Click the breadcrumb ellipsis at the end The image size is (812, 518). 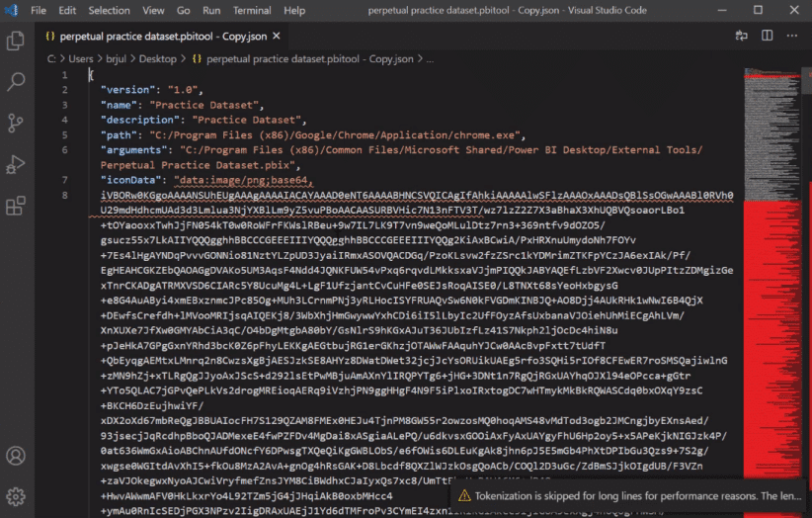pyautogui.click(x=430, y=59)
